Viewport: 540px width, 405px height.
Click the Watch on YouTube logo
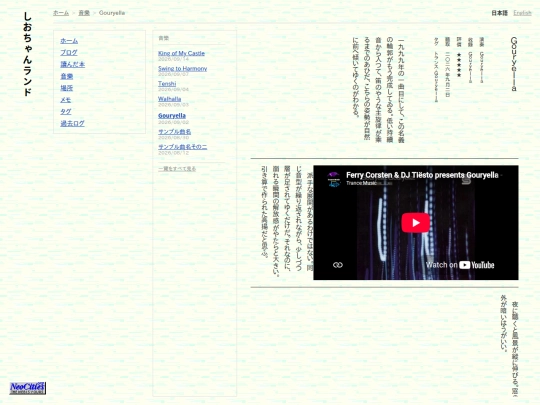(460, 265)
